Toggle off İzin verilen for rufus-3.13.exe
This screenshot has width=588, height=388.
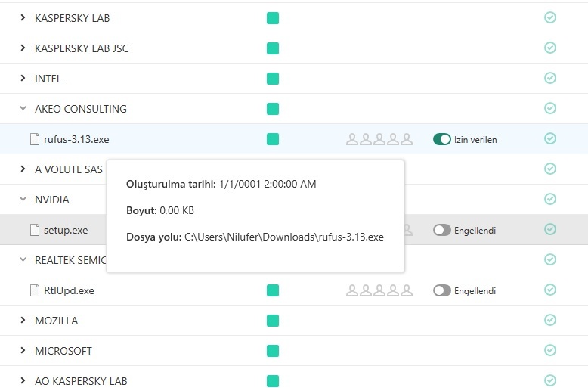[x=441, y=139]
